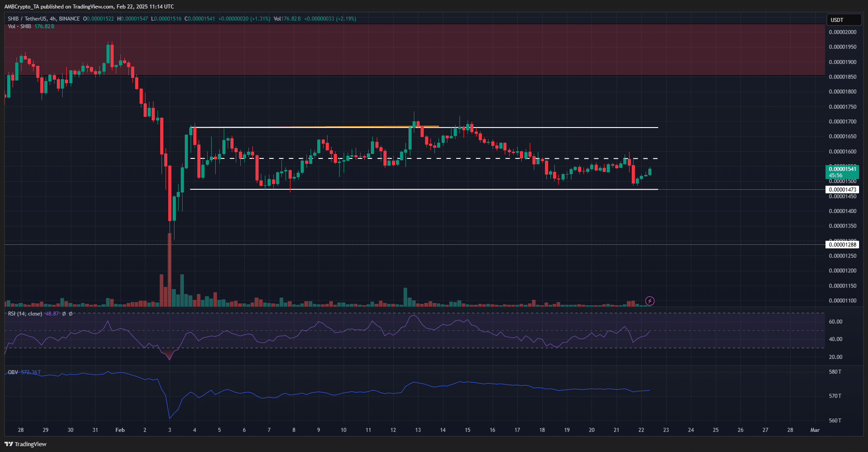Click the Feb label on time axis
The image size is (868, 452).
pos(120,430)
